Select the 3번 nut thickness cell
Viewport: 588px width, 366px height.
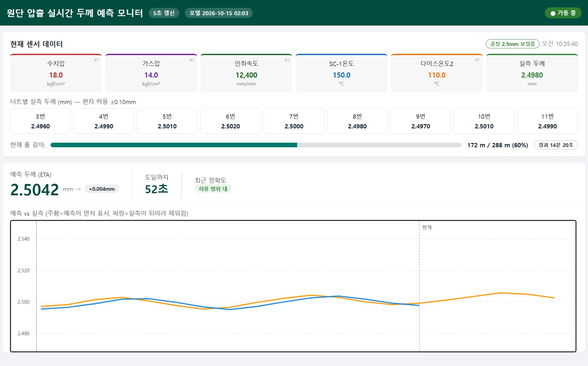coord(40,121)
